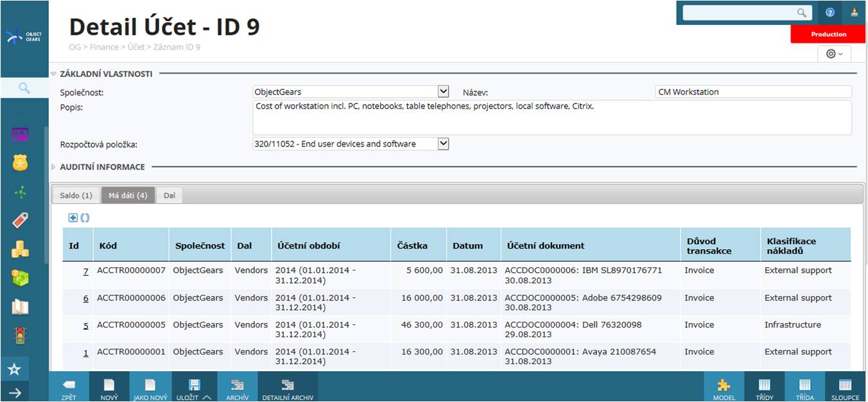Click the red Production button

(x=828, y=34)
